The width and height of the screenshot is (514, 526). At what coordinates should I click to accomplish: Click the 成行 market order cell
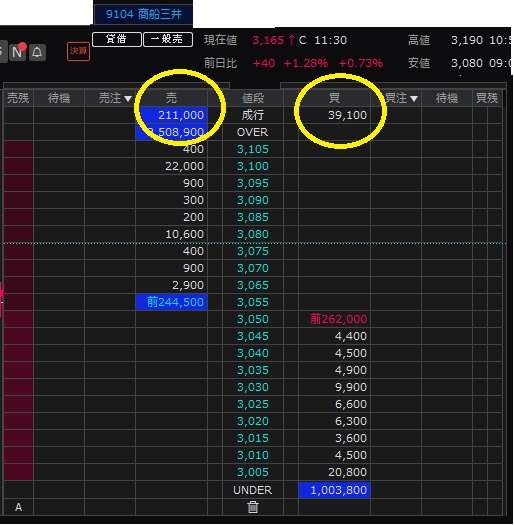[253, 115]
